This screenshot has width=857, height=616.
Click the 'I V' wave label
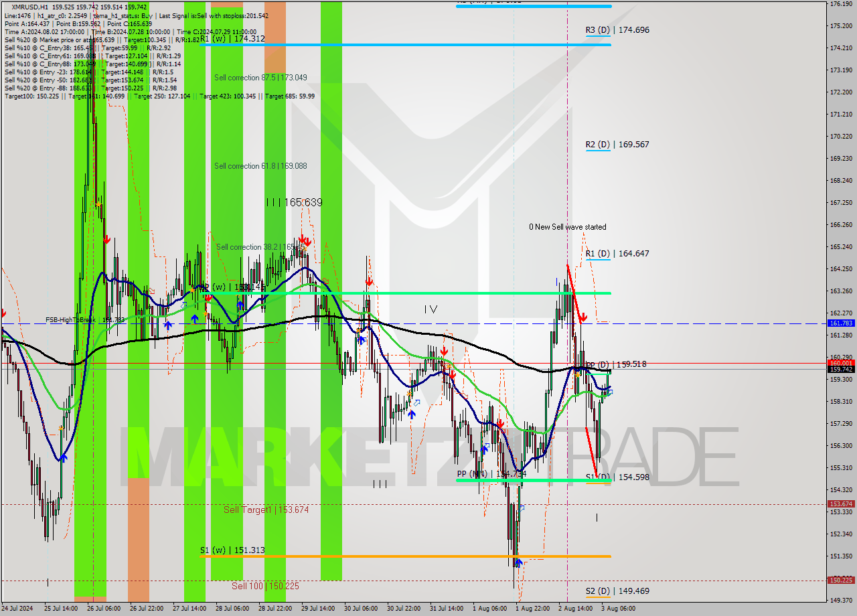coord(431,309)
